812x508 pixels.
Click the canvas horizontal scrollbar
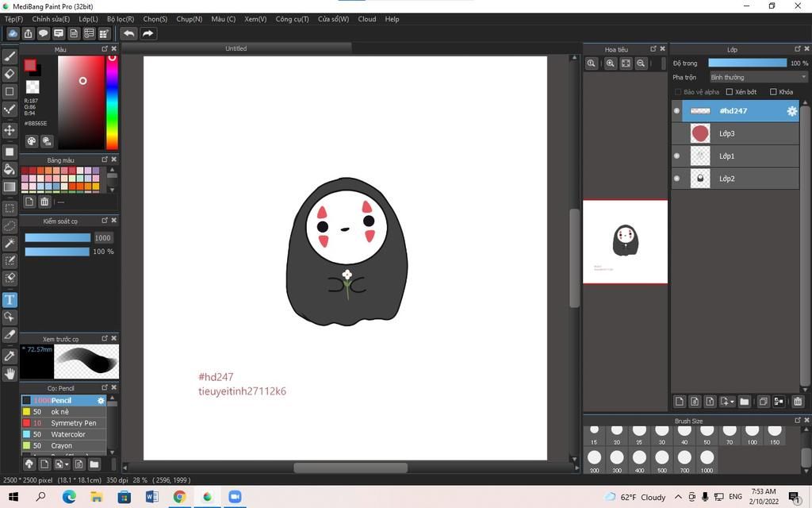[350, 468]
